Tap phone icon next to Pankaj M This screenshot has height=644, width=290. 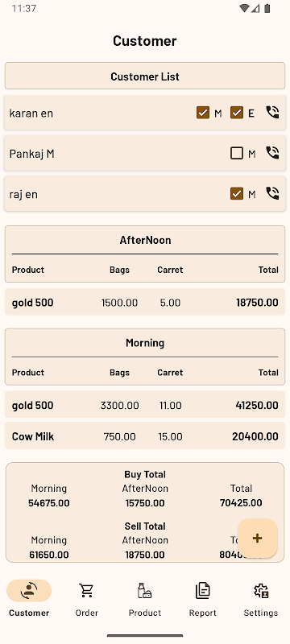pos(272,153)
